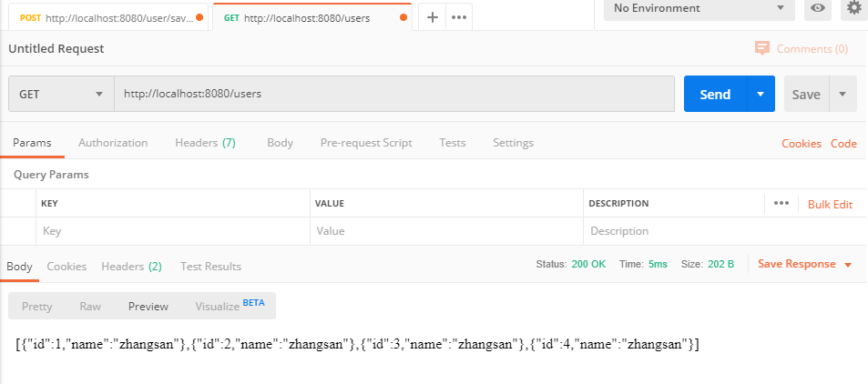Open the Cookies link beside Code
The image size is (868, 384).
pyautogui.click(x=802, y=144)
